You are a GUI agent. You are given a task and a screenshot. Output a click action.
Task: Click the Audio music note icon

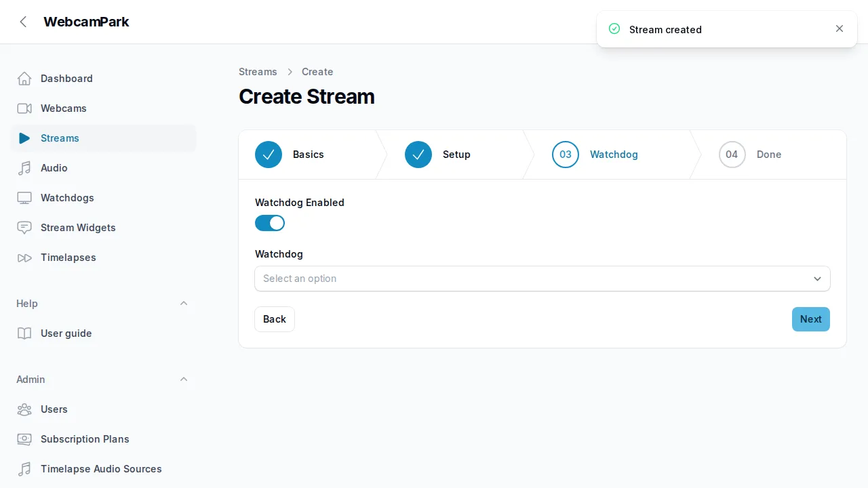pyautogui.click(x=24, y=168)
